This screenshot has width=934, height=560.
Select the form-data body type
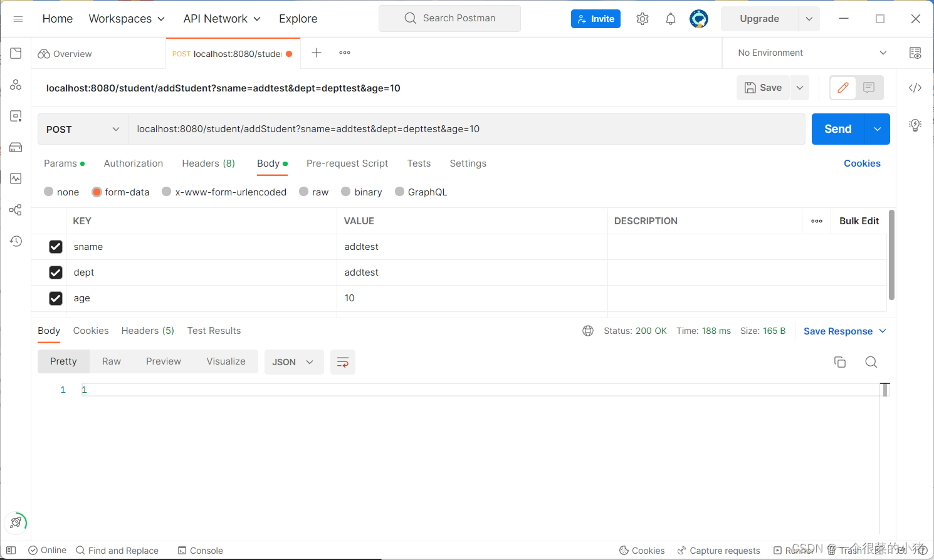(x=97, y=192)
